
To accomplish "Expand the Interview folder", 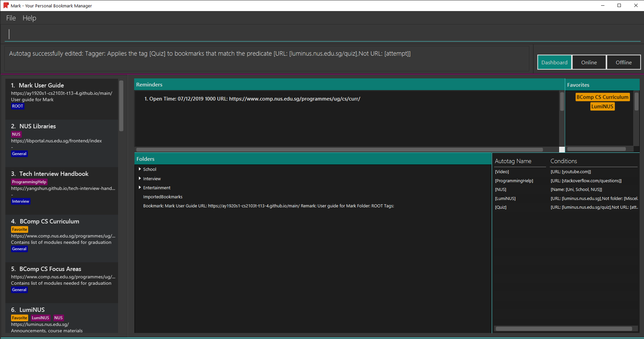I will [x=140, y=179].
